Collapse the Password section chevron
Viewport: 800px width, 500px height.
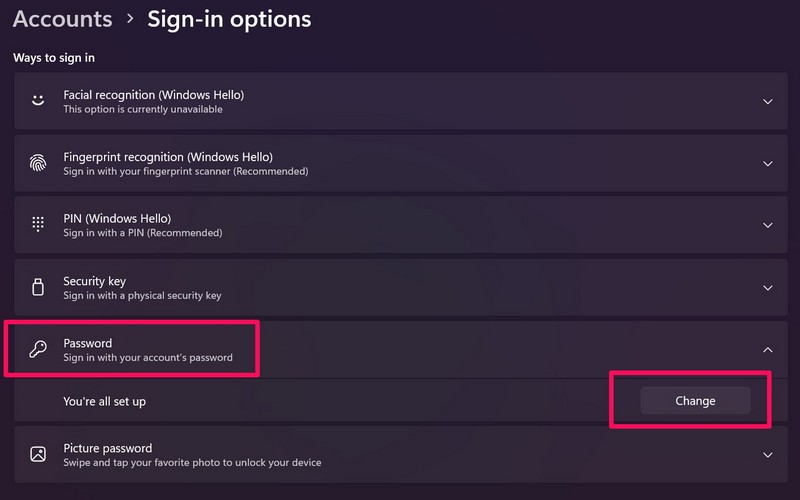click(x=767, y=349)
